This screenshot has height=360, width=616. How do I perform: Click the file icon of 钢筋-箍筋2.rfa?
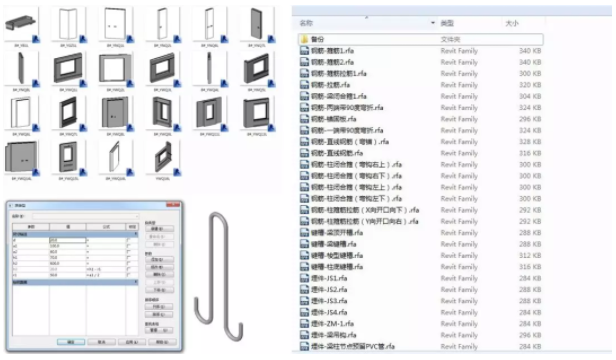click(x=304, y=62)
